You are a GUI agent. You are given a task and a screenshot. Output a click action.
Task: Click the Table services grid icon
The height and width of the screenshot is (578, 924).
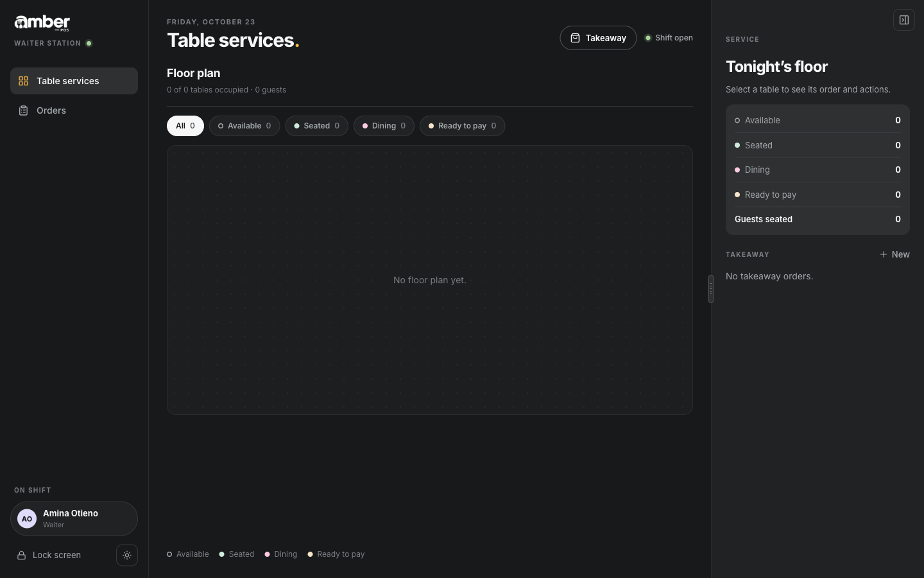(x=23, y=81)
